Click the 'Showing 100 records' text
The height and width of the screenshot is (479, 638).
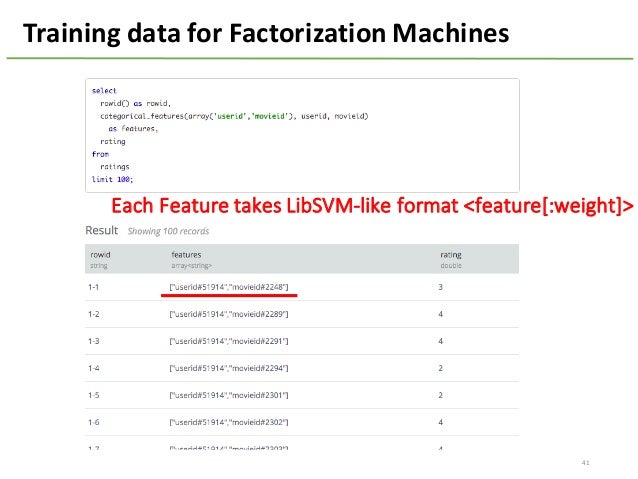(168, 231)
